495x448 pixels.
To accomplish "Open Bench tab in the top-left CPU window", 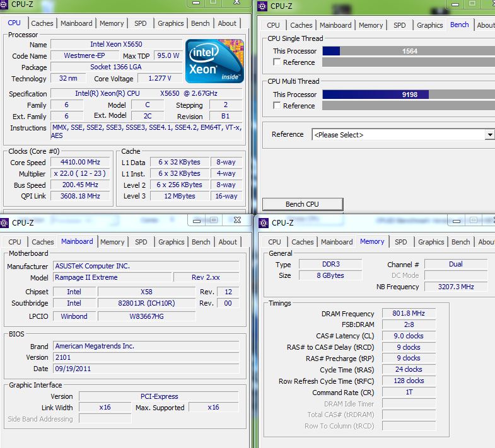I will click(201, 23).
